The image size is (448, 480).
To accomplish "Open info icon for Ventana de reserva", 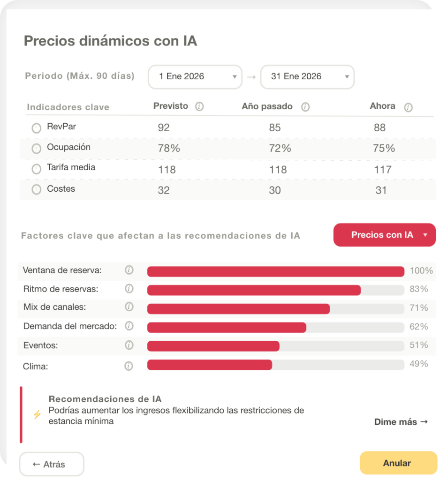I will (129, 270).
